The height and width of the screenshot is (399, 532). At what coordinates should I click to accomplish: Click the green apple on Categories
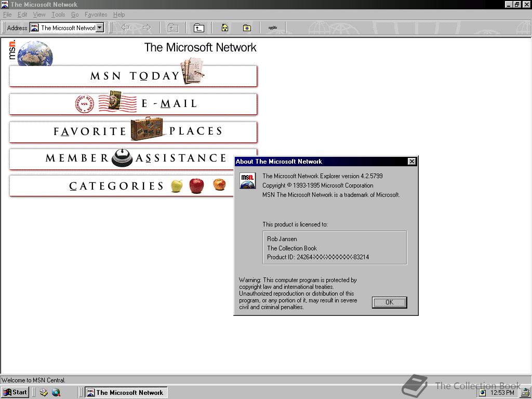pos(177,186)
